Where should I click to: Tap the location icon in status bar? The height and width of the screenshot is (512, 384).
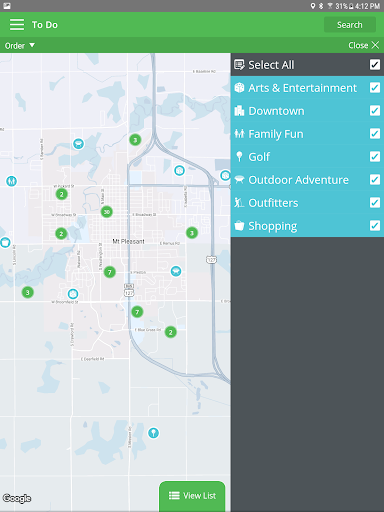(313, 6)
